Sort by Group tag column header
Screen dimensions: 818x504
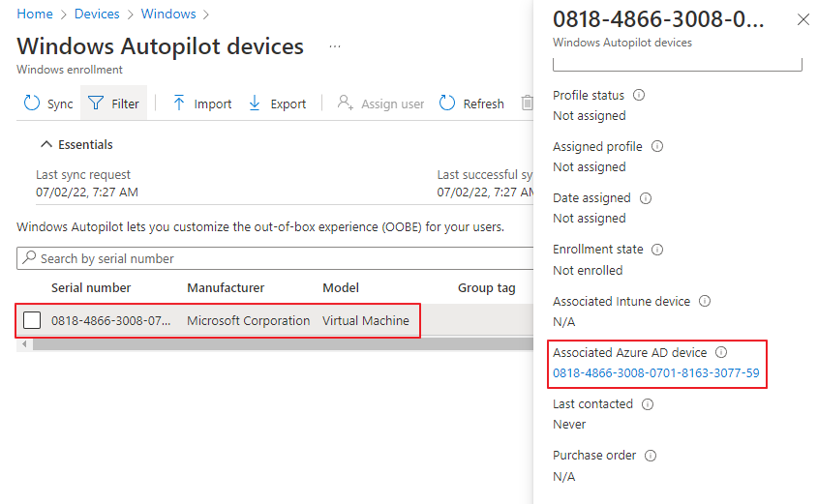click(x=486, y=287)
